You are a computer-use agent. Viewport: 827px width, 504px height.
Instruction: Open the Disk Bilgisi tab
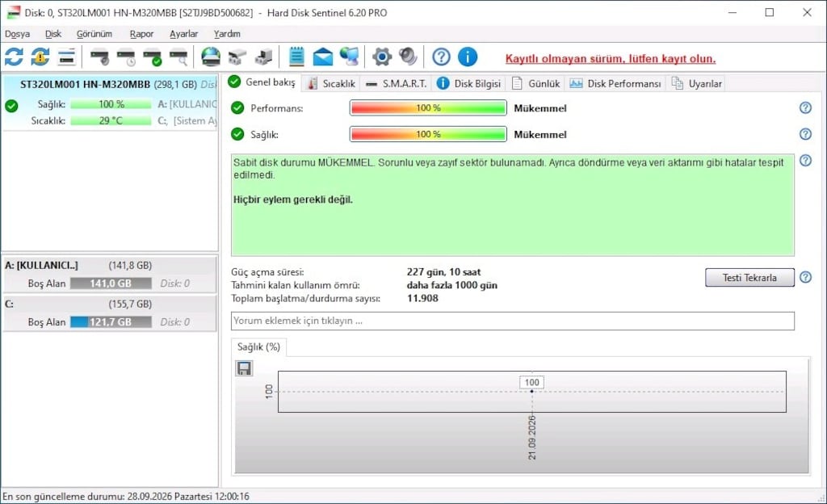click(469, 83)
